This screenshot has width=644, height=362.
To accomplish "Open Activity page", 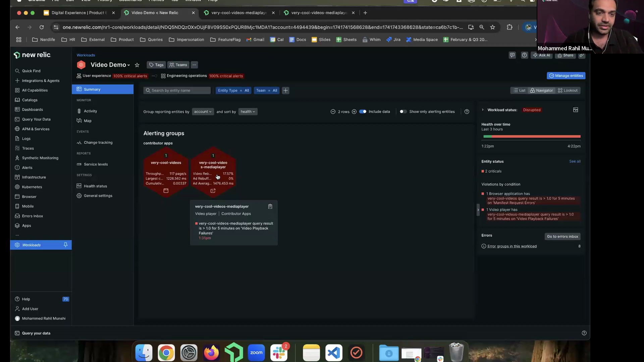I will [90, 111].
